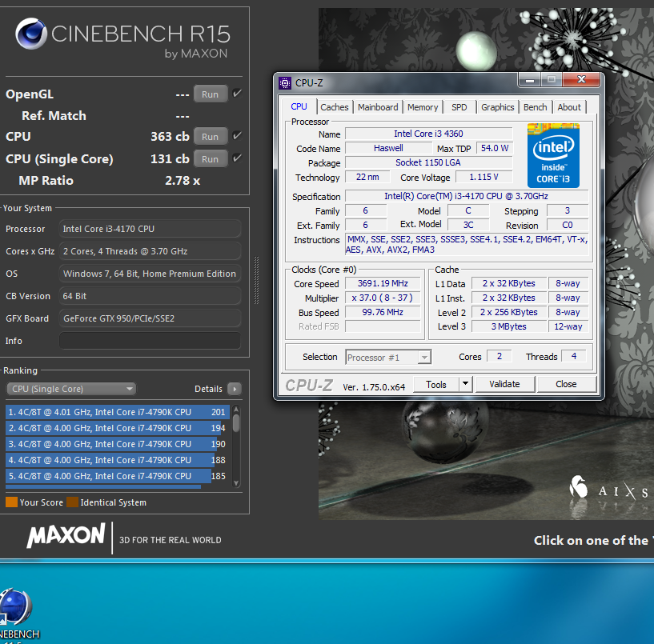The image size is (654, 644).
Task: Click the Core Voltage value 1.115 V
Action: click(x=483, y=177)
